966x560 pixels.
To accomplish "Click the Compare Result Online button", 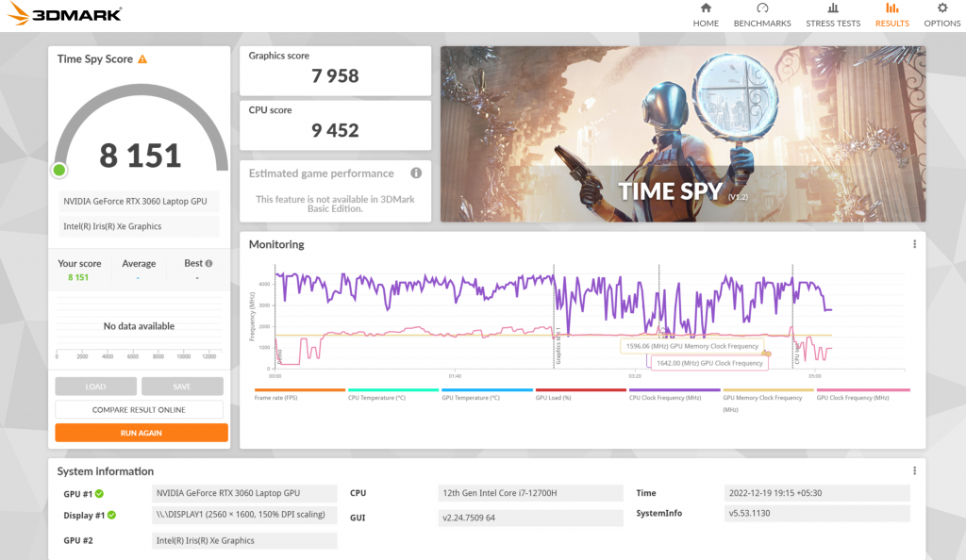I will tap(140, 409).
